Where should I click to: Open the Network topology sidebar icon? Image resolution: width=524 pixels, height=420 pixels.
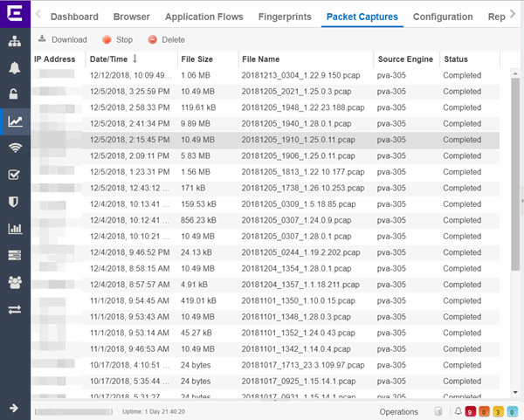(14, 42)
